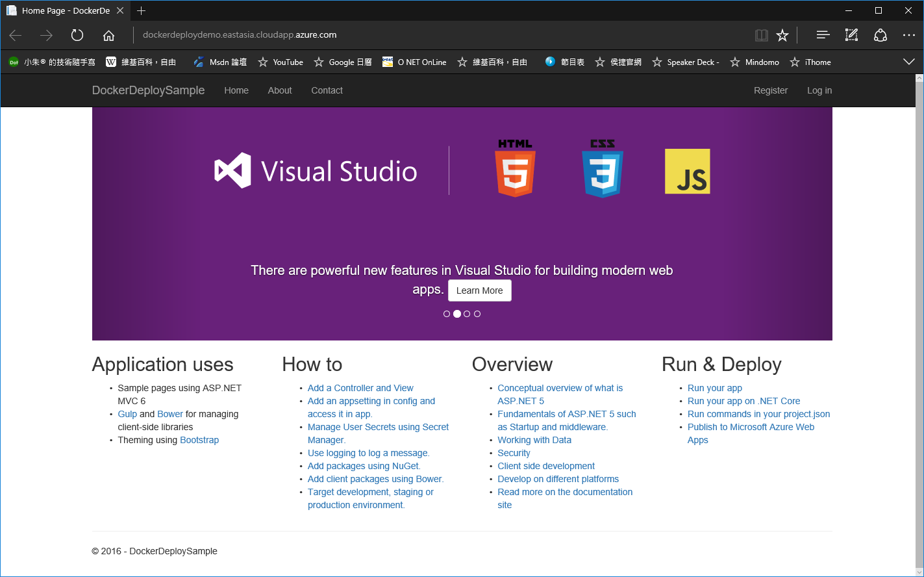
Task: Open the Google 日曆 bookmark
Action: [x=343, y=62]
